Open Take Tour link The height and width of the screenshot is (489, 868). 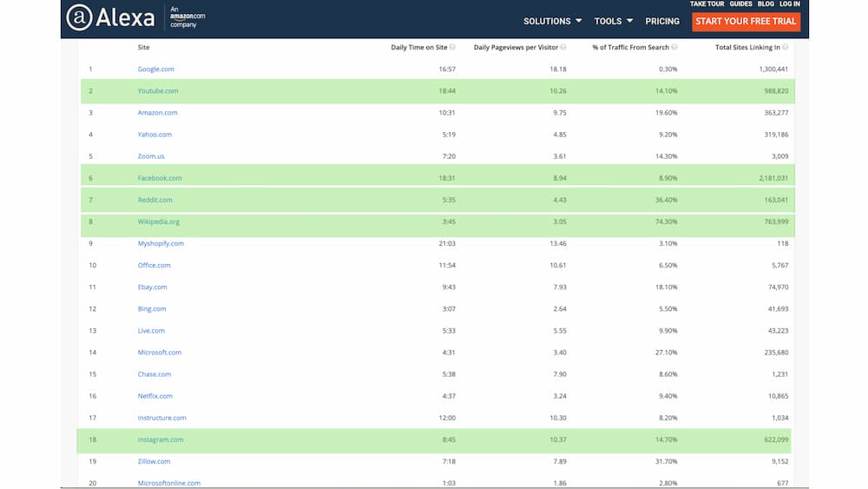click(x=707, y=3)
